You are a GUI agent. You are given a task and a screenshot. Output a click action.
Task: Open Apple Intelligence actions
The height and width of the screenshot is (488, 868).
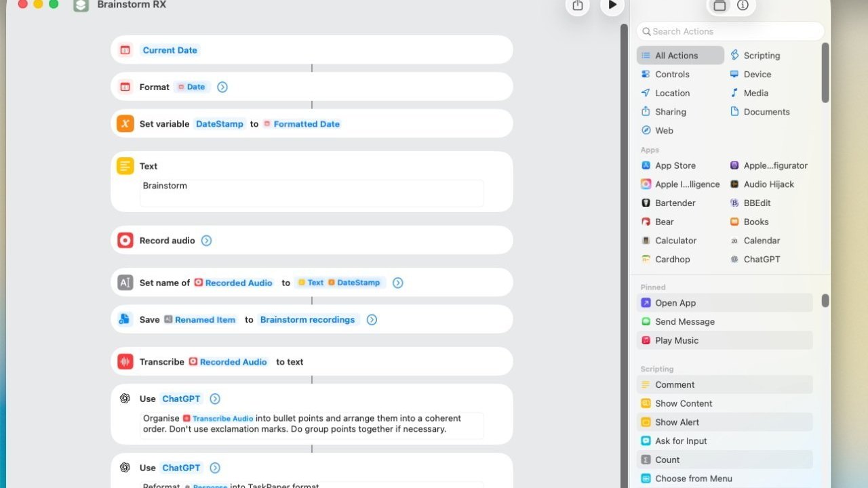tap(681, 184)
